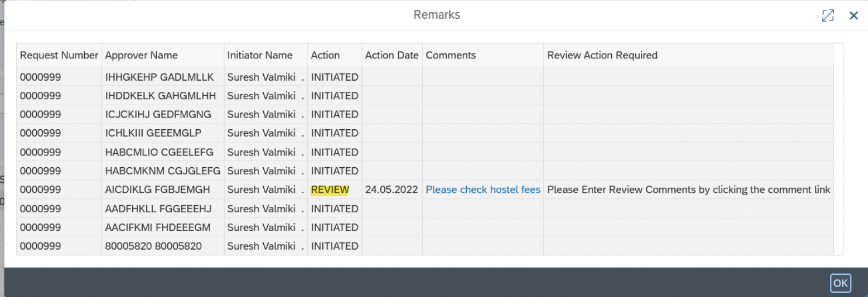Click the Approver Name column header
This screenshot has width=868, height=297.
pos(142,55)
